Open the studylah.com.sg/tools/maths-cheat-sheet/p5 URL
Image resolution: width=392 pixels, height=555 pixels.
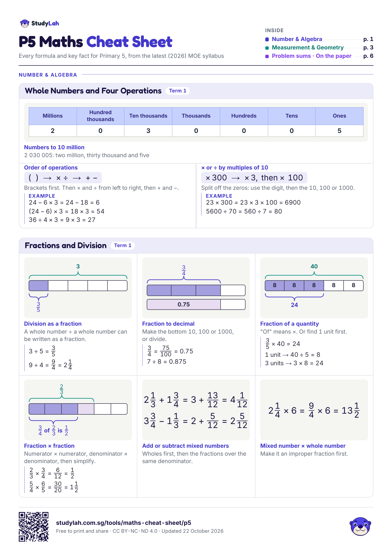124,523
